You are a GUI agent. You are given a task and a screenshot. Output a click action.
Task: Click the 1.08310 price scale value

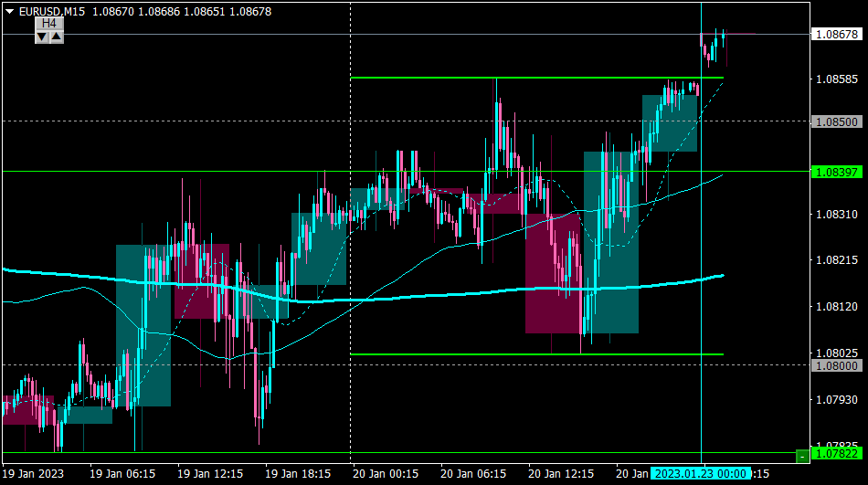[x=837, y=215]
